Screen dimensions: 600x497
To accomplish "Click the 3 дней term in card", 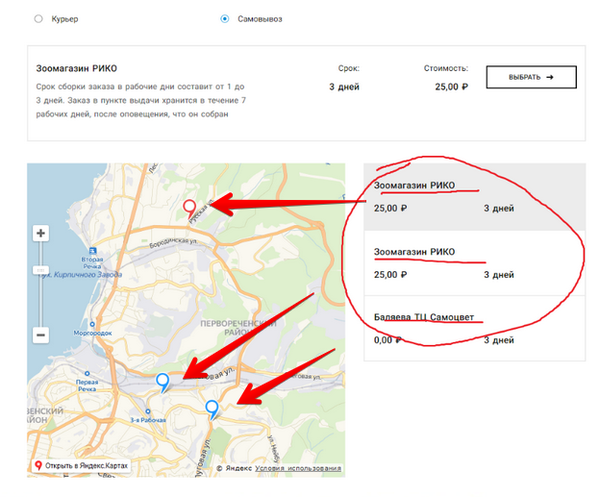I will [x=344, y=87].
